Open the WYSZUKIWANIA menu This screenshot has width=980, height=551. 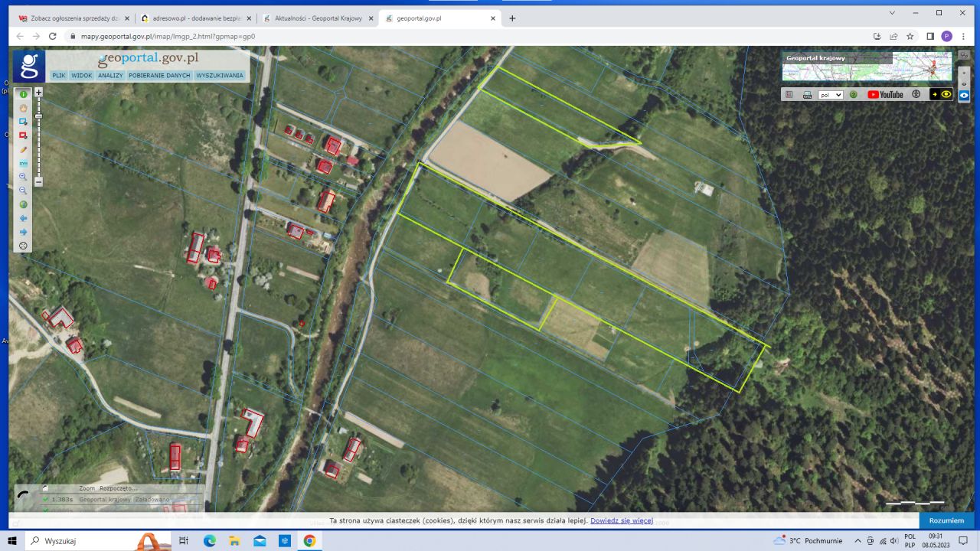pos(220,75)
